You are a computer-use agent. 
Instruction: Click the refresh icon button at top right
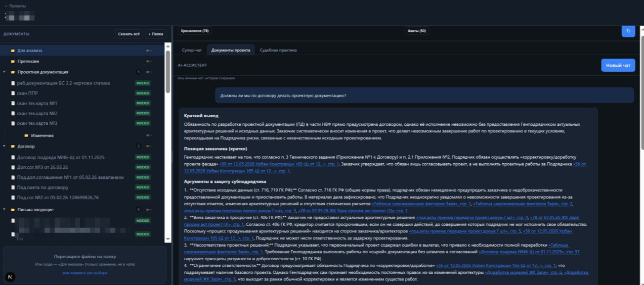click(628, 31)
